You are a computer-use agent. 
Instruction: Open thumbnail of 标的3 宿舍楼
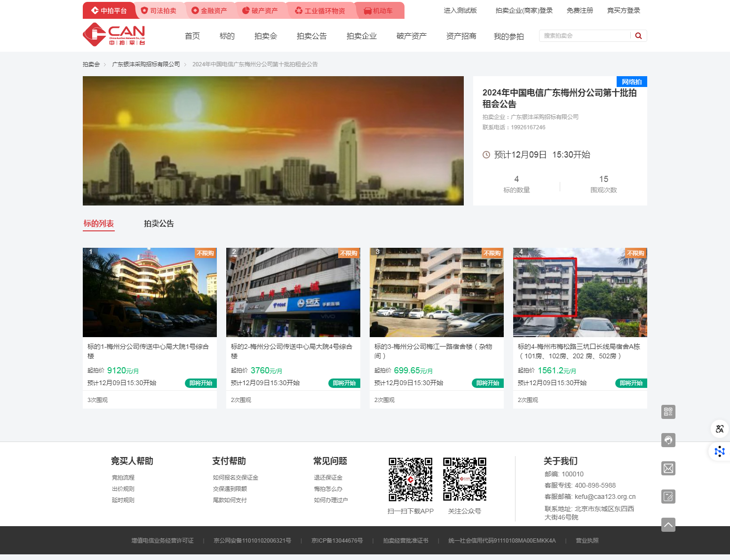(436, 292)
